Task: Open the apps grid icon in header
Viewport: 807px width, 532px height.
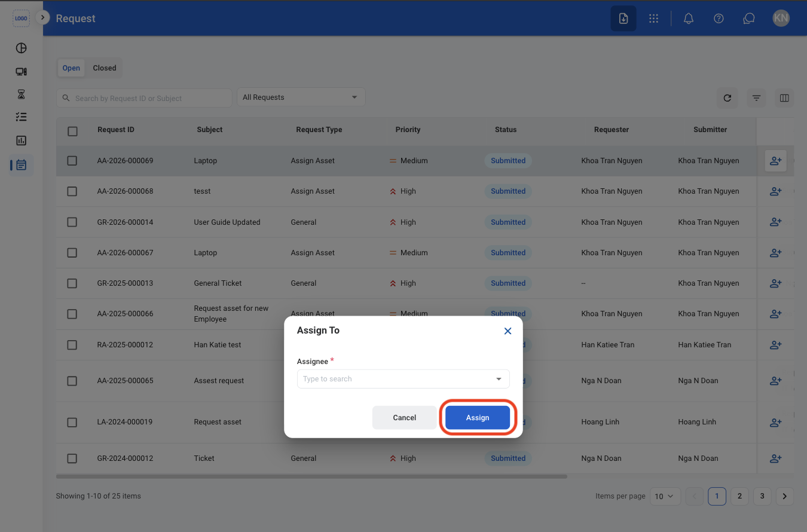Action: click(x=653, y=19)
